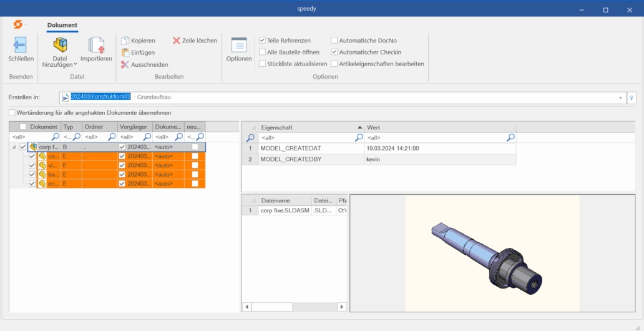Click the row-header magnifier in properties filter row
Image resolution: width=644 pixels, height=331 pixels.
point(250,138)
